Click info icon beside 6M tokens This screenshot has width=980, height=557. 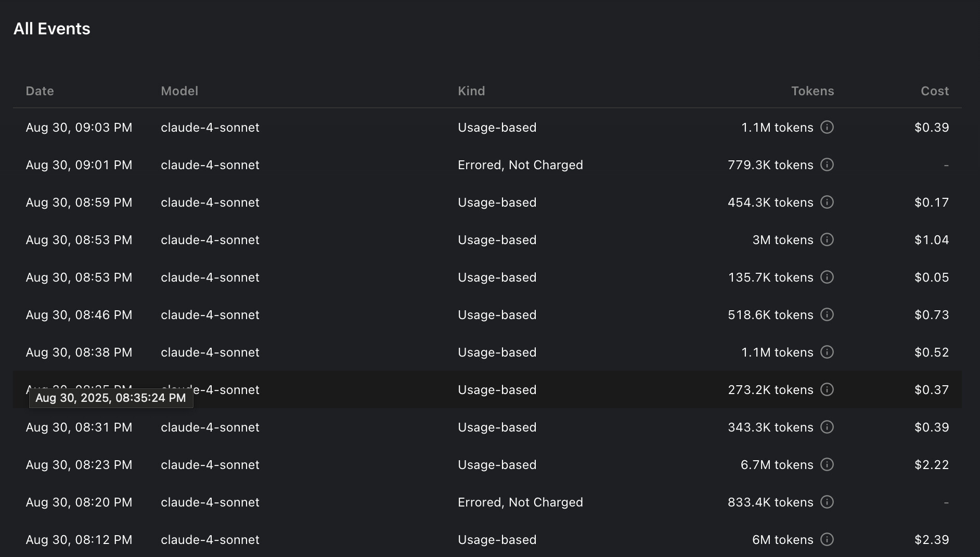(x=827, y=540)
